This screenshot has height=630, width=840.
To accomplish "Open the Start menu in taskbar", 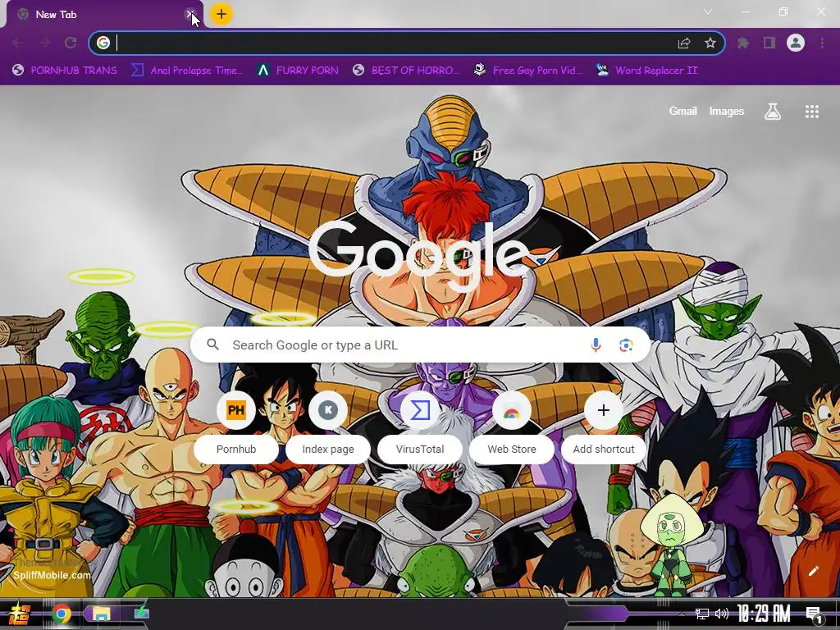I will [x=19, y=614].
